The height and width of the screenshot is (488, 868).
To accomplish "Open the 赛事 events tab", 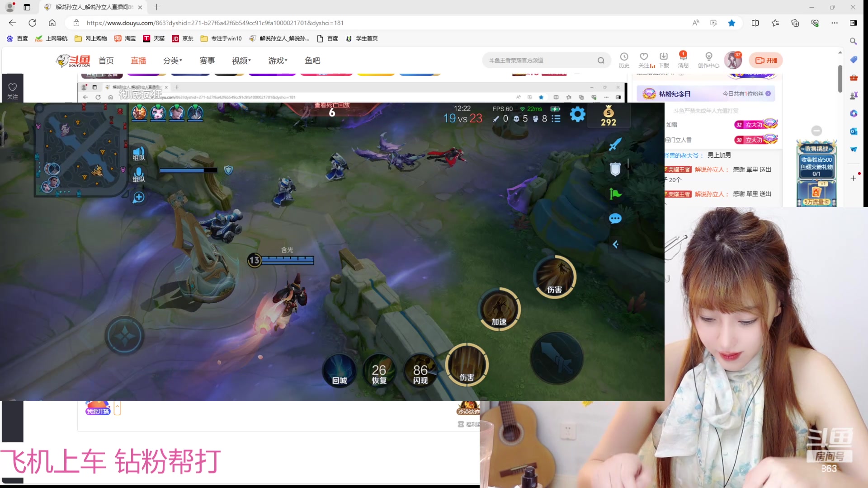I will tap(207, 61).
